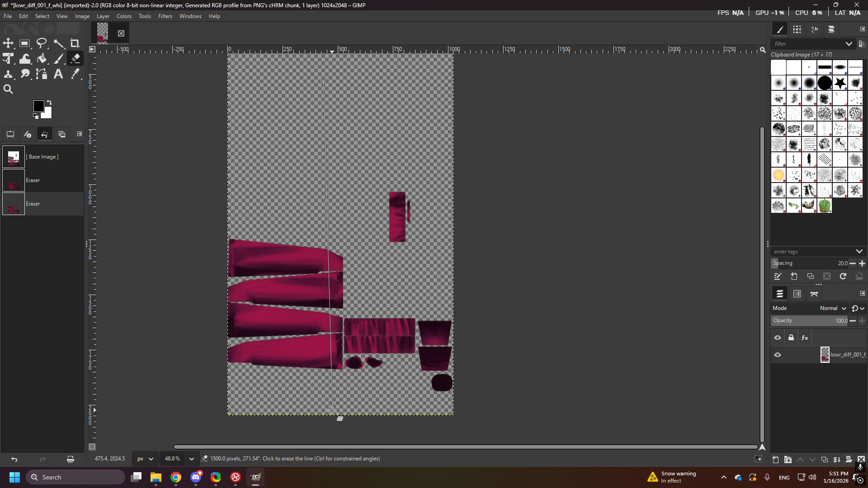This screenshot has height=488, width=868.
Task: Select Base Image in undo history
Action: click(42, 157)
